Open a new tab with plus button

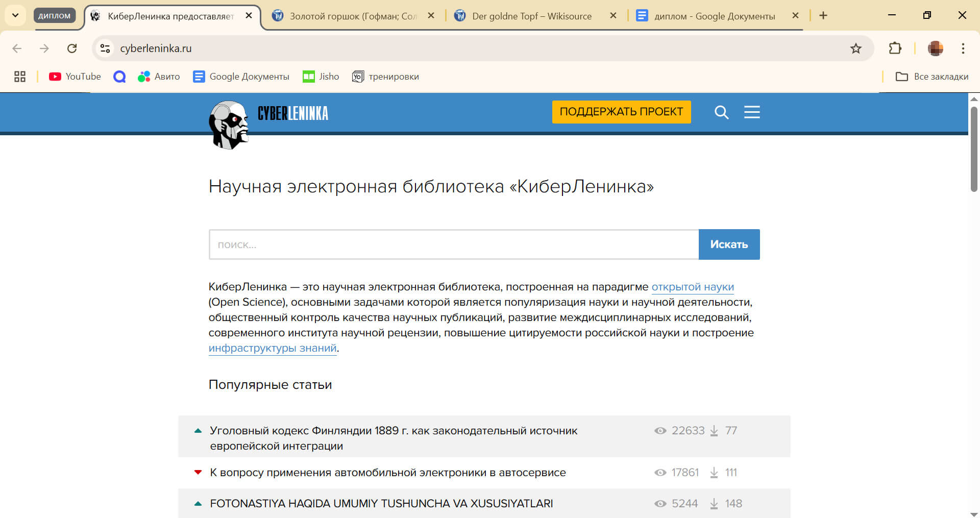tap(823, 16)
